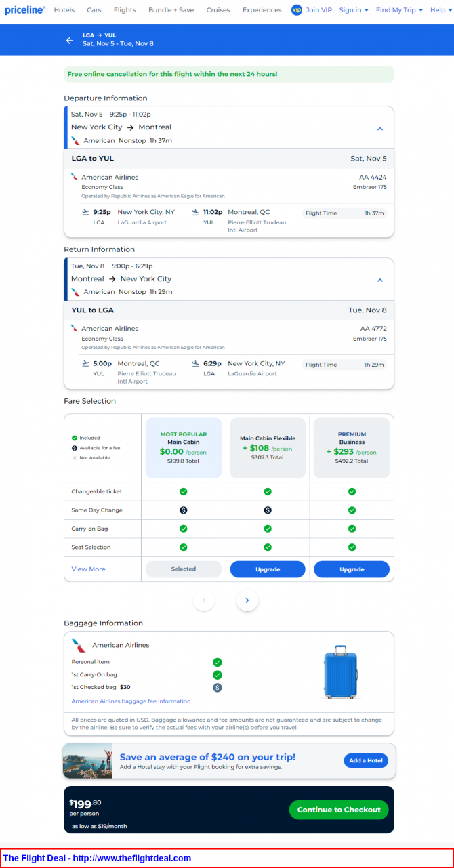The image size is (454, 868).
Task: Open the Experiences tab
Action: [x=262, y=10]
